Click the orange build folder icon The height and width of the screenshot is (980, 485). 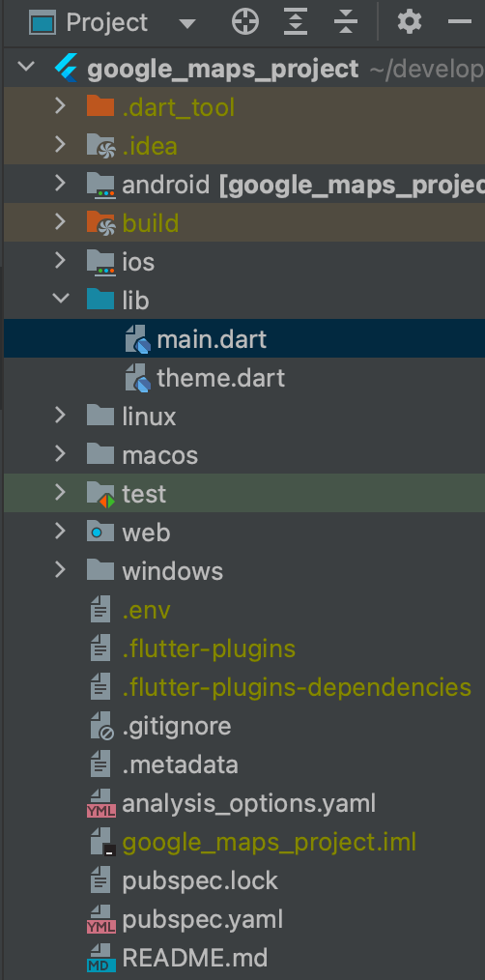(100, 223)
